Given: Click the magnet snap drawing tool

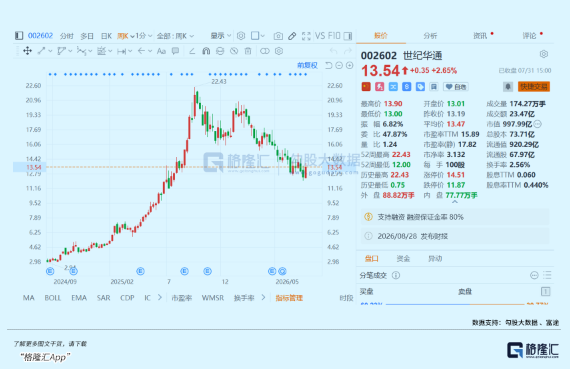Looking at the screenshot, I should (x=206, y=51).
